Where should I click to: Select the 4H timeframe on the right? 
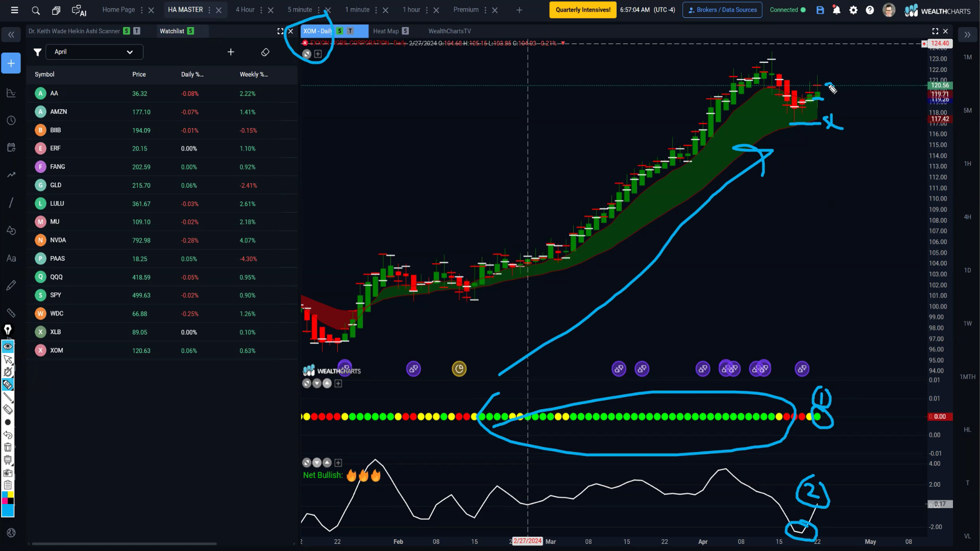967,217
